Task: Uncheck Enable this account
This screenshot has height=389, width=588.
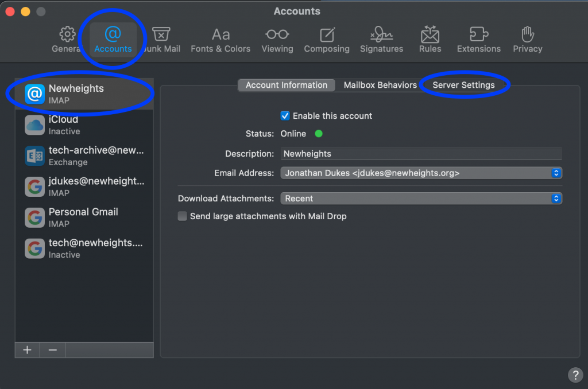Action: pyautogui.click(x=285, y=116)
